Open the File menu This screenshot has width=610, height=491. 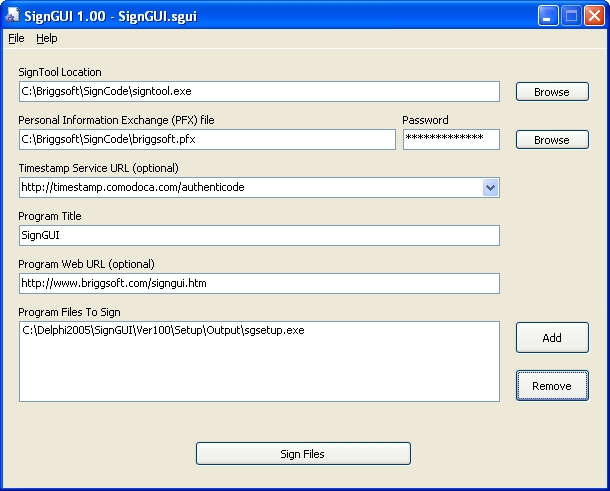click(x=16, y=38)
